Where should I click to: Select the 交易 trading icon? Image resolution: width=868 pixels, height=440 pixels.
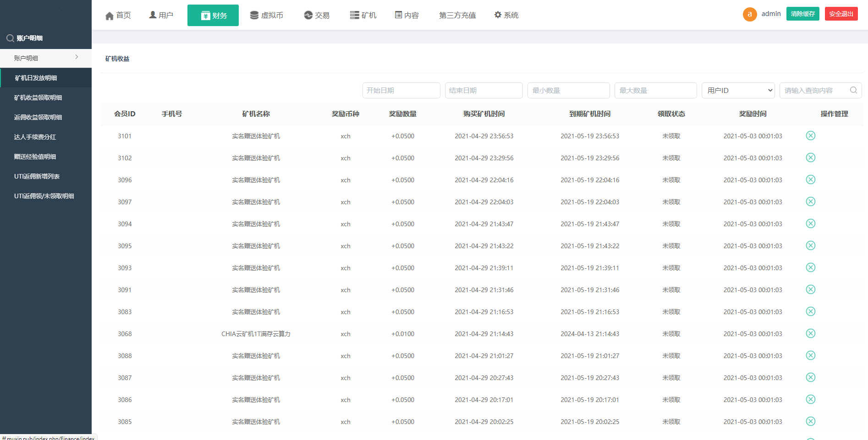pos(307,15)
